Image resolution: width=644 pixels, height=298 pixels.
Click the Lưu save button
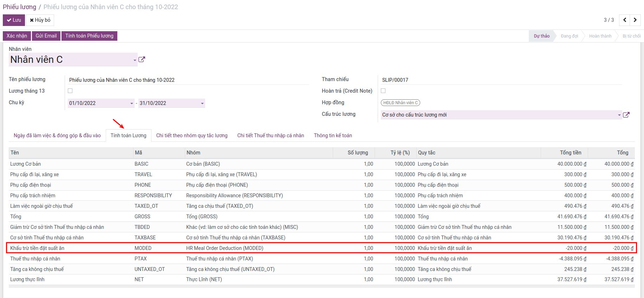(x=14, y=20)
